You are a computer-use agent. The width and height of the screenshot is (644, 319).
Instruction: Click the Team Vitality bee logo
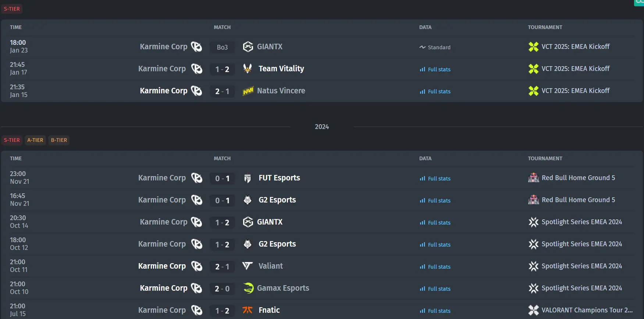(248, 69)
